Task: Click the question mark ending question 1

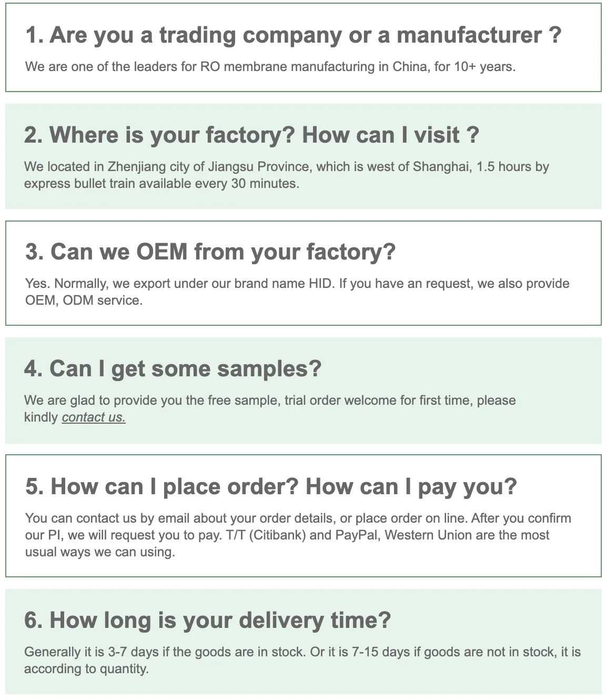Action: pos(555,35)
